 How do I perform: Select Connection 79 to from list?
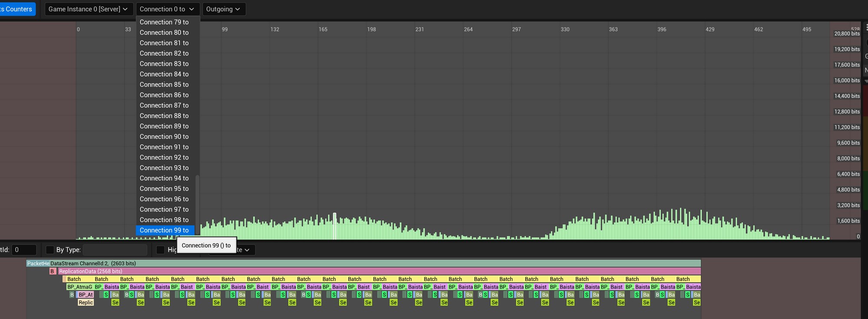point(165,22)
